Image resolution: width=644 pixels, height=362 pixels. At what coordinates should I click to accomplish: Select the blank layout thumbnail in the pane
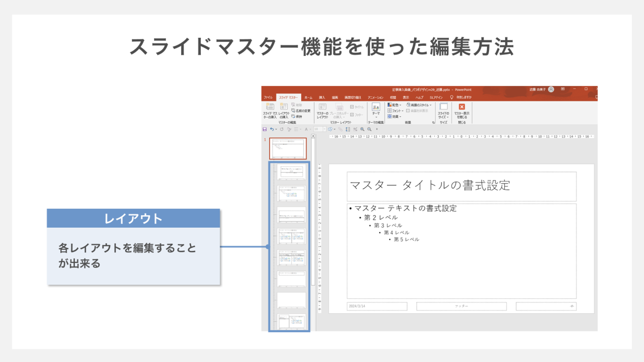click(292, 300)
